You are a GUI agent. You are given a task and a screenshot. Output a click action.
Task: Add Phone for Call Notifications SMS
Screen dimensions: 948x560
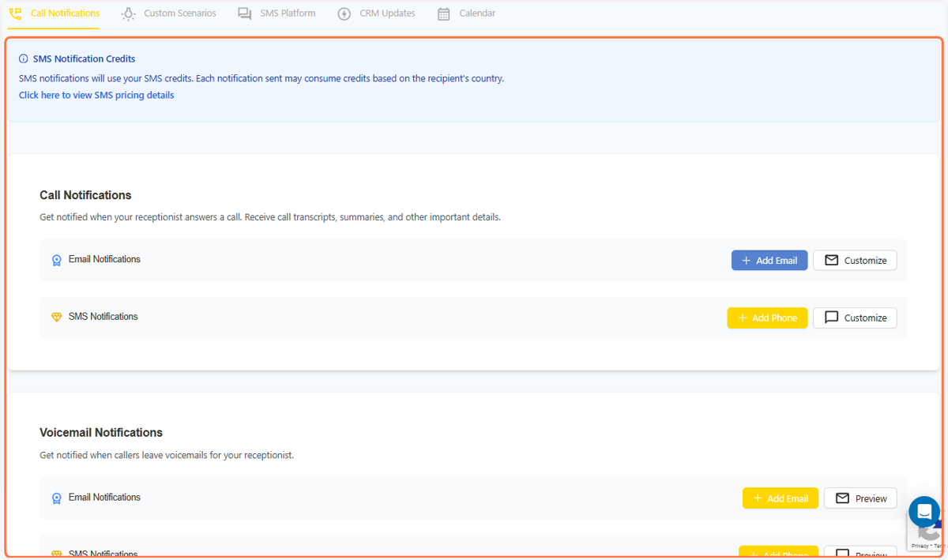(x=767, y=318)
